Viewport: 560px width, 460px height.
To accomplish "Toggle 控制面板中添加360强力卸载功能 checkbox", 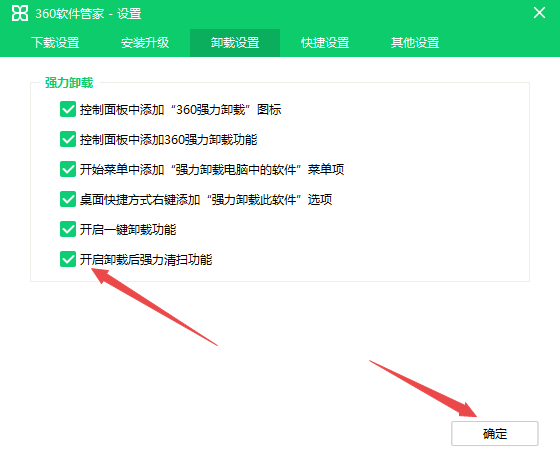I will click(x=68, y=139).
